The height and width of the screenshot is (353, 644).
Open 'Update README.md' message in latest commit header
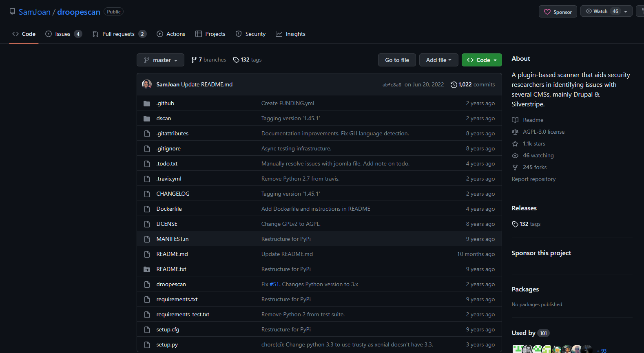(207, 85)
